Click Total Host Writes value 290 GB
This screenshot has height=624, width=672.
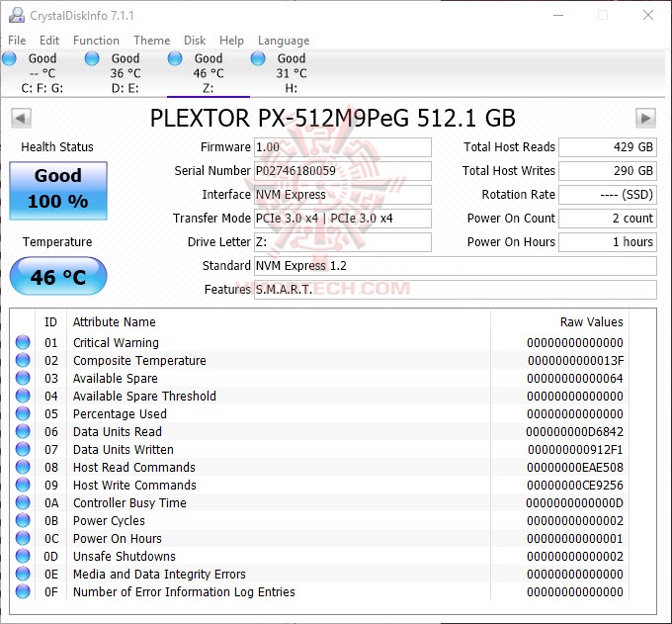click(x=608, y=171)
